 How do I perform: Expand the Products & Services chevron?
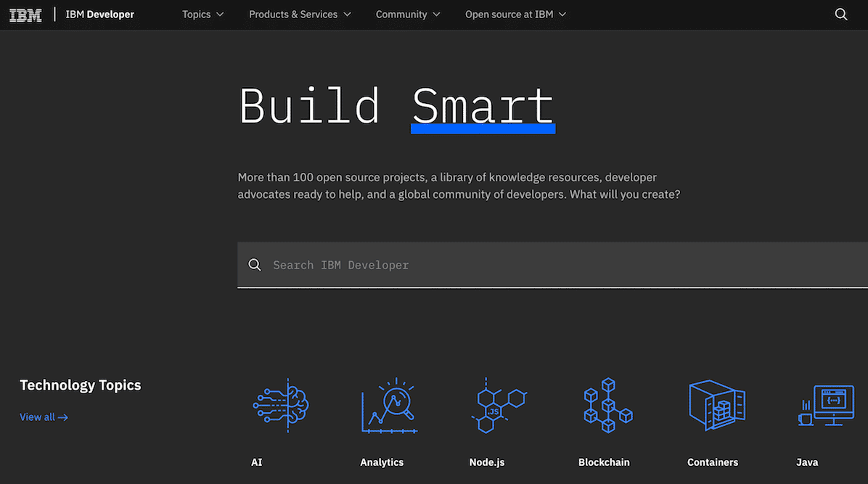click(347, 15)
